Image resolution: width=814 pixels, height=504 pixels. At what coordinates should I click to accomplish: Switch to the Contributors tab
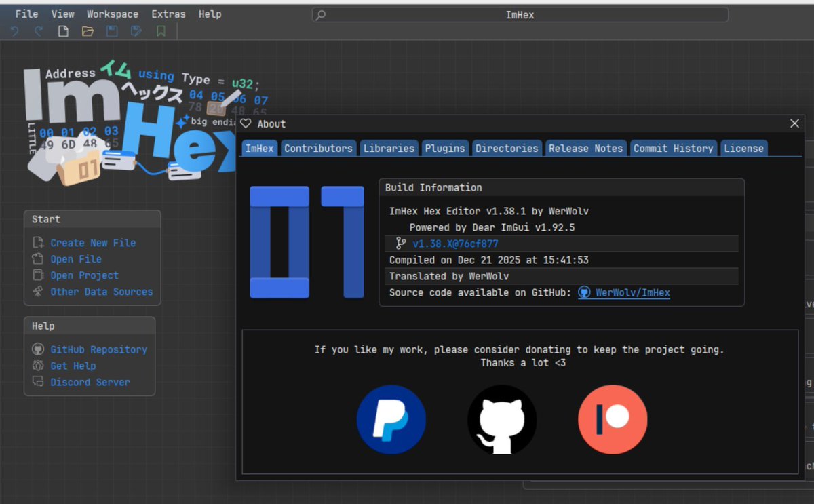318,148
